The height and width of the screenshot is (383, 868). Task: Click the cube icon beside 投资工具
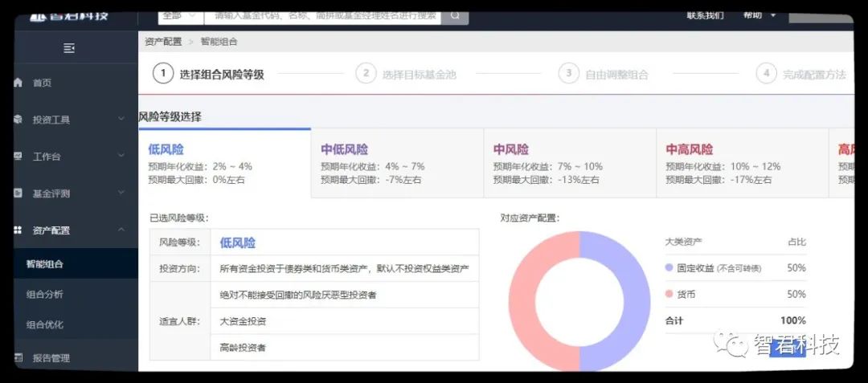(18, 120)
